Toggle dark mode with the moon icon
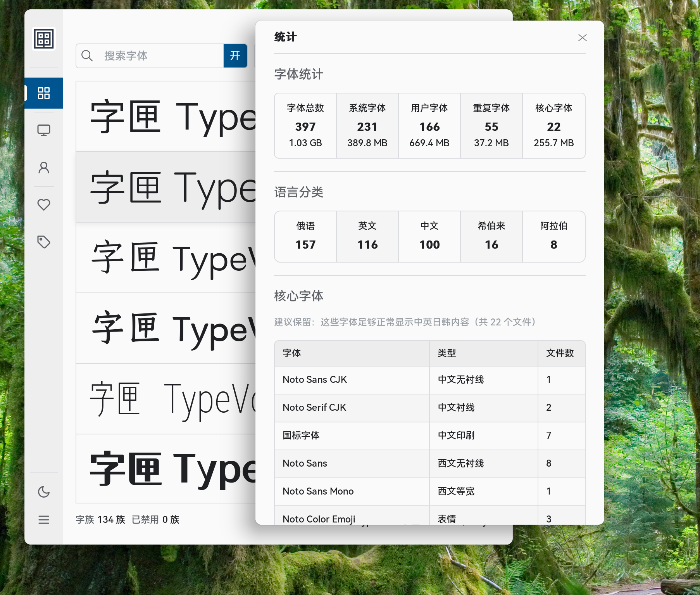The image size is (700, 595). coord(44,491)
